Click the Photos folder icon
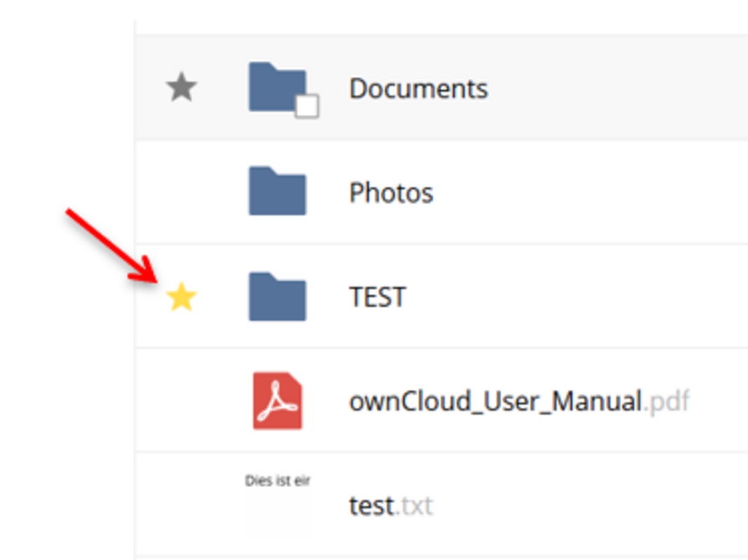The height and width of the screenshot is (560, 748). (277, 191)
